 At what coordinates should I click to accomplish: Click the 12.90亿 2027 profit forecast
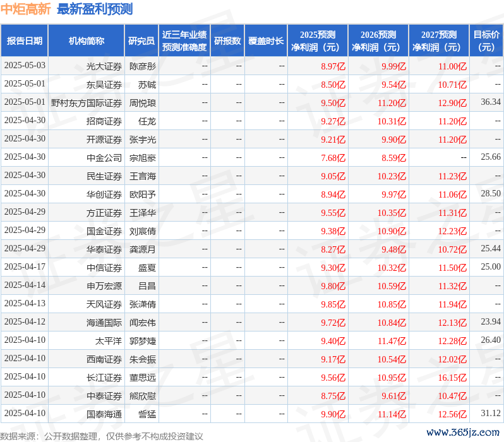(452, 103)
